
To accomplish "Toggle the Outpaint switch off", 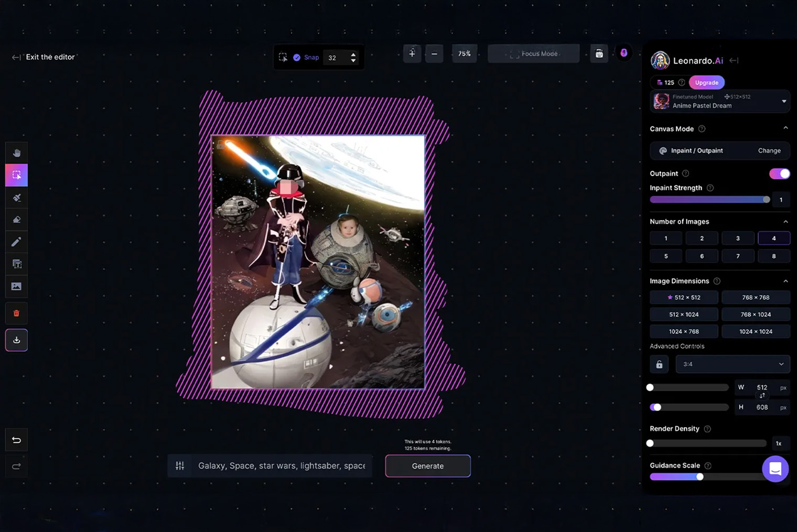I will click(x=780, y=173).
